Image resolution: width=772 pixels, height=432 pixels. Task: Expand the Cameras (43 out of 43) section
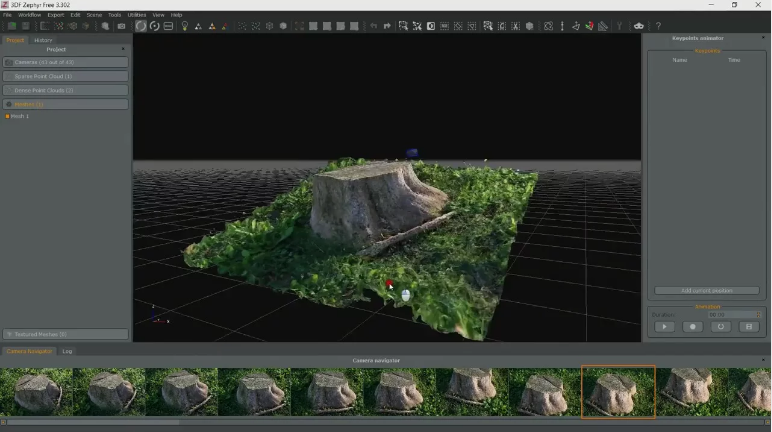(65, 62)
